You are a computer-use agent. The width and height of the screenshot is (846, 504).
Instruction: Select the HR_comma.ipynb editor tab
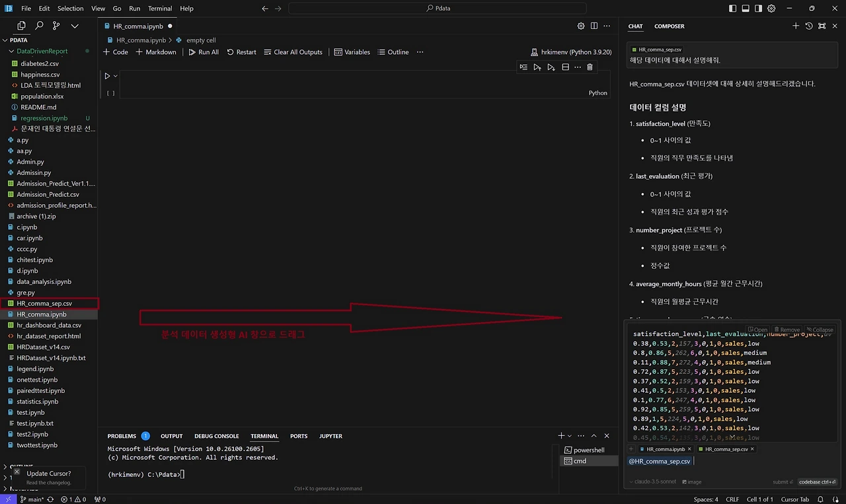point(138,26)
